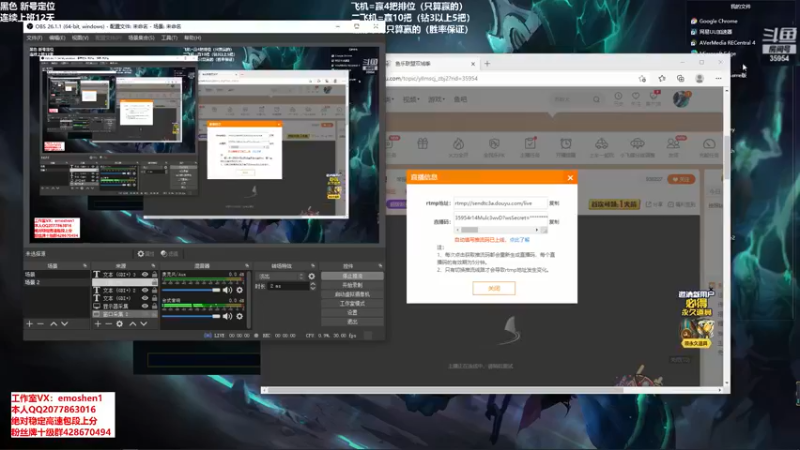This screenshot has width=800, height=450.
Task: Toggle visibility of 文本 (GDI+) 2 source
Action: pos(145,290)
